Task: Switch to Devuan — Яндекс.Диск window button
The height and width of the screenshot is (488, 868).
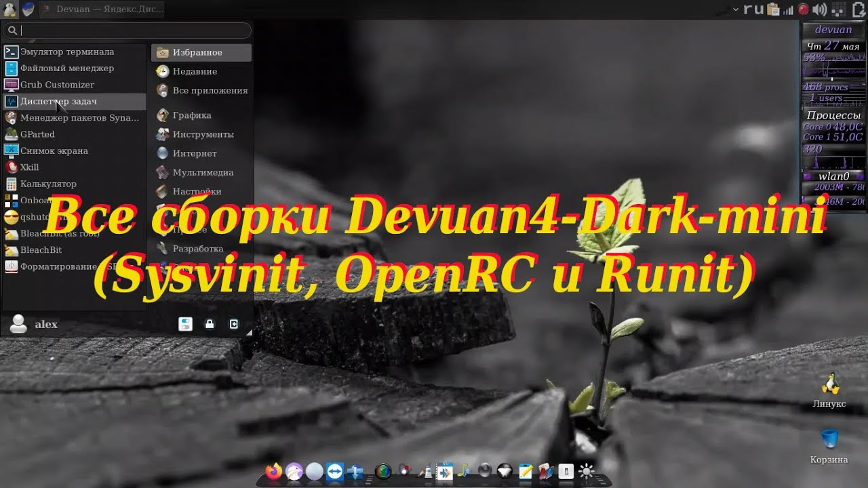Action: coord(102,9)
